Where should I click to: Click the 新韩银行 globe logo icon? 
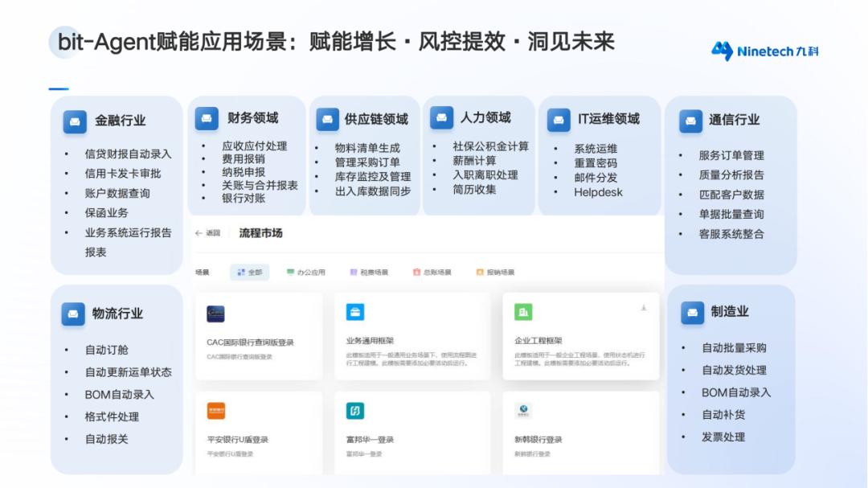523,411
